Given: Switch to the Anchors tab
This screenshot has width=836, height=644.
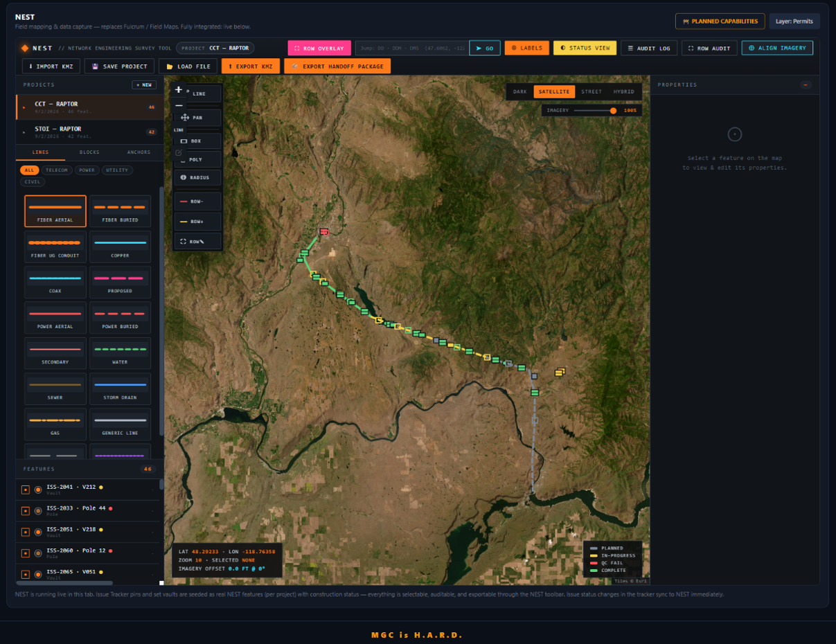Looking at the screenshot, I should tap(139, 152).
